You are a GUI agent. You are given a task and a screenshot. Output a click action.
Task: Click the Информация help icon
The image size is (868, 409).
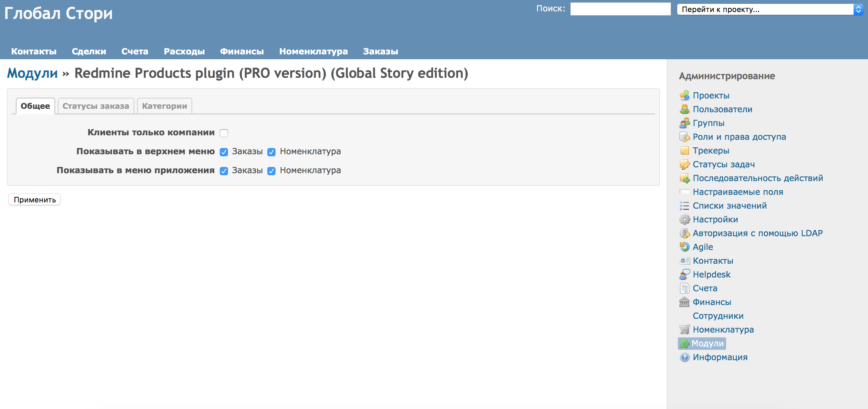(684, 357)
